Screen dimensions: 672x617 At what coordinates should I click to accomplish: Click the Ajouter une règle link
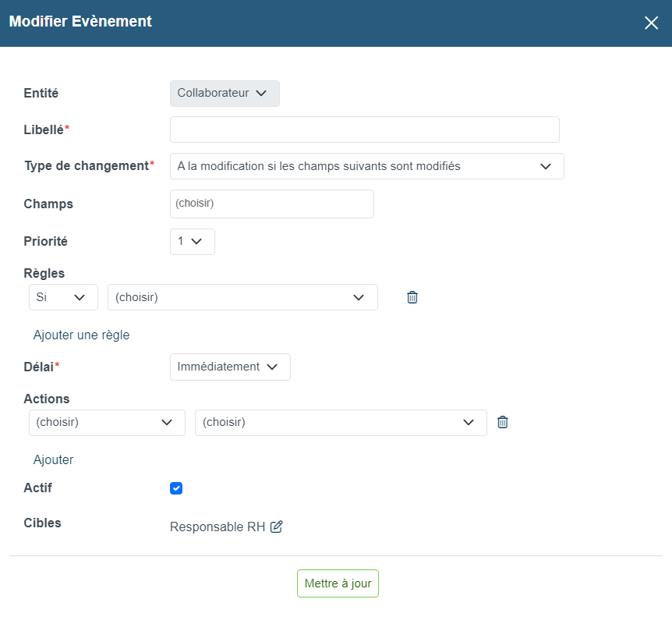(x=81, y=335)
